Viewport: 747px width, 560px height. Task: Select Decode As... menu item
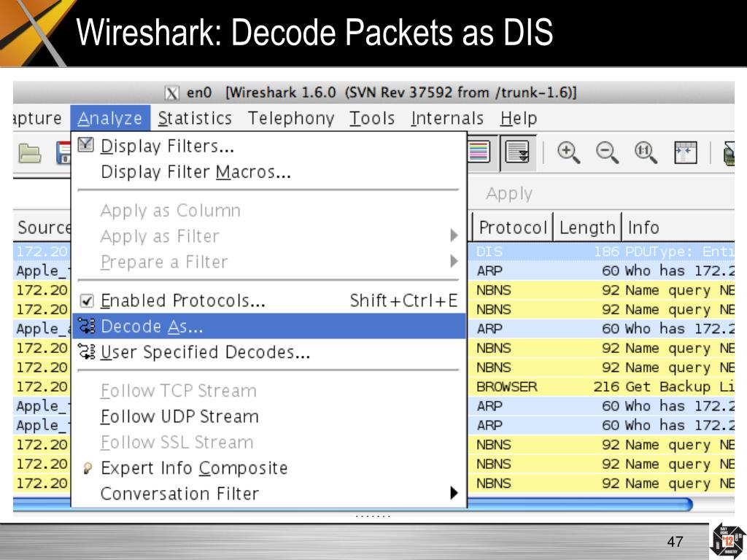click(269, 326)
